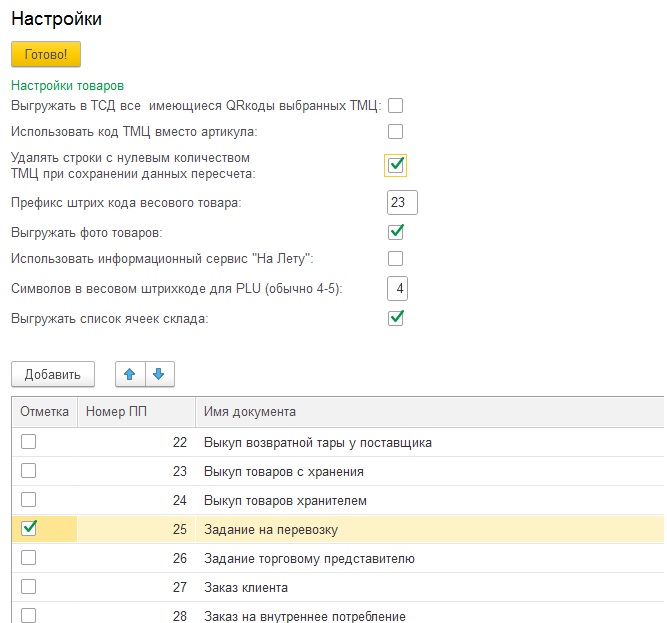
Task: Mark the Задание торговому представителю checkbox
Action: point(29,558)
